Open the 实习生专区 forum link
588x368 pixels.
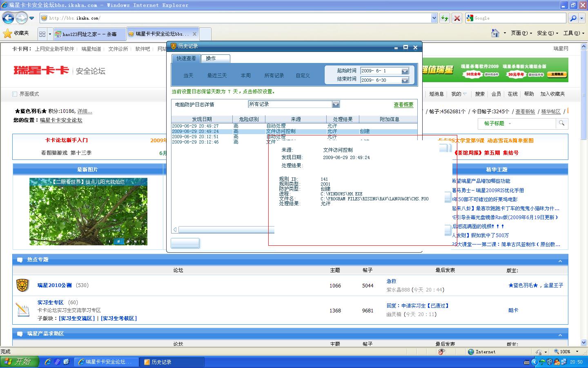click(51, 303)
